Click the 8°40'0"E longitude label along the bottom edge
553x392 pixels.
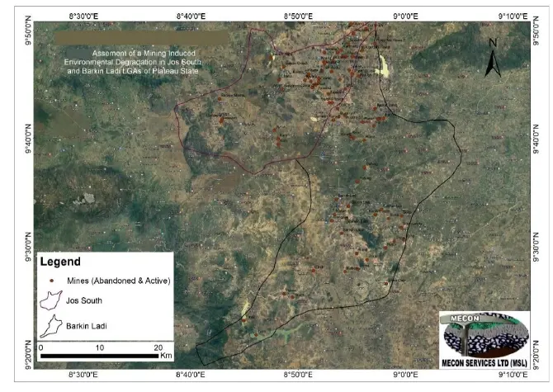191,375
